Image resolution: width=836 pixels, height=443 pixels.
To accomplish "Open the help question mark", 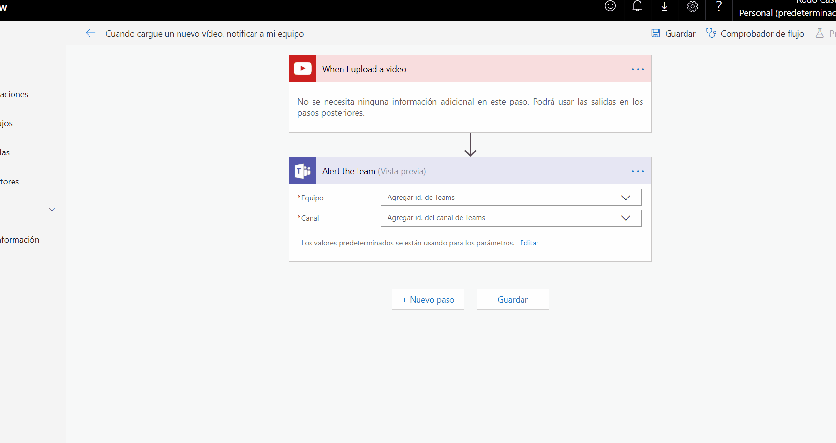I will (x=719, y=6).
